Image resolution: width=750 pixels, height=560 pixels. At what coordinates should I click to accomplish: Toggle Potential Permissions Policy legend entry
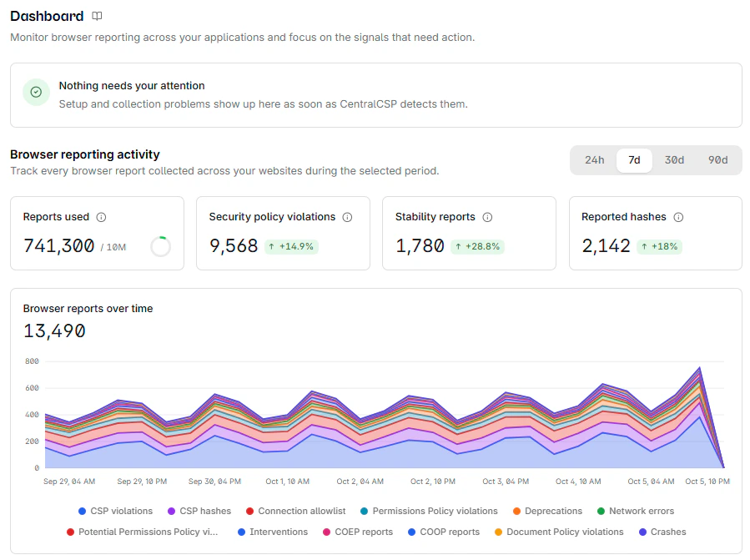point(142,532)
